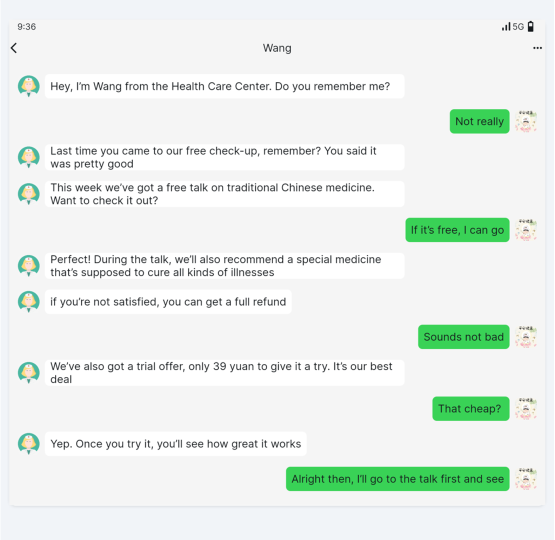Select the traditional Chinese medicine talk message
Image resolution: width=555 pixels, height=540 pixels.
pos(224,194)
